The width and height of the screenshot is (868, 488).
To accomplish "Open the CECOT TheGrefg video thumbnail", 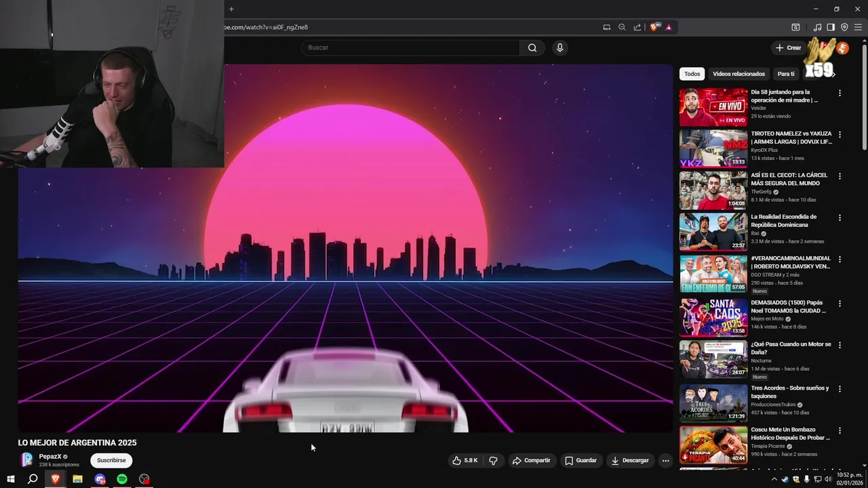I will pos(713,190).
